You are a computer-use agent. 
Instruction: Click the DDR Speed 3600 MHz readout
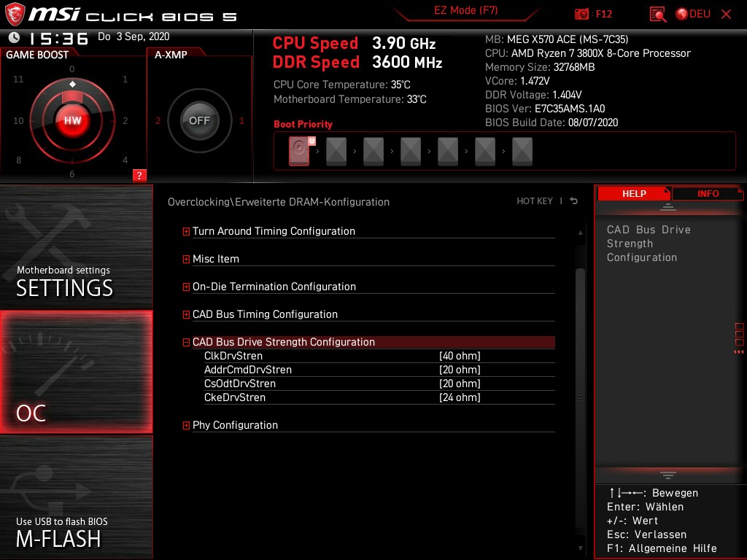click(357, 63)
